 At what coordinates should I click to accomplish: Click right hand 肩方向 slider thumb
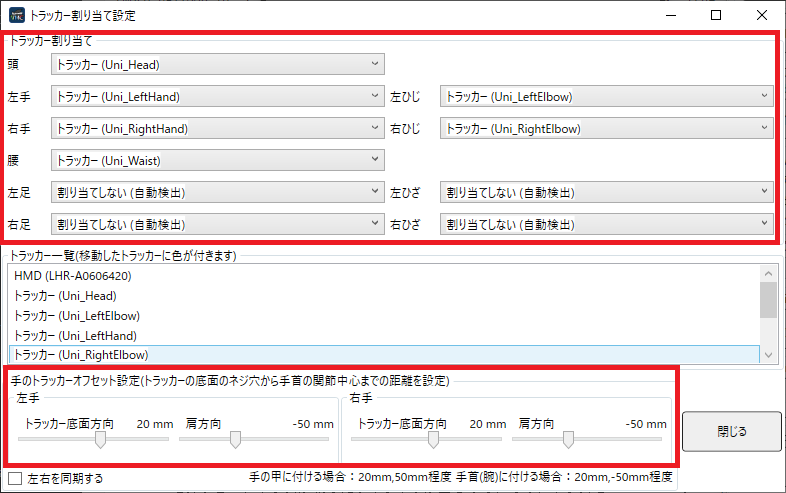(568, 439)
